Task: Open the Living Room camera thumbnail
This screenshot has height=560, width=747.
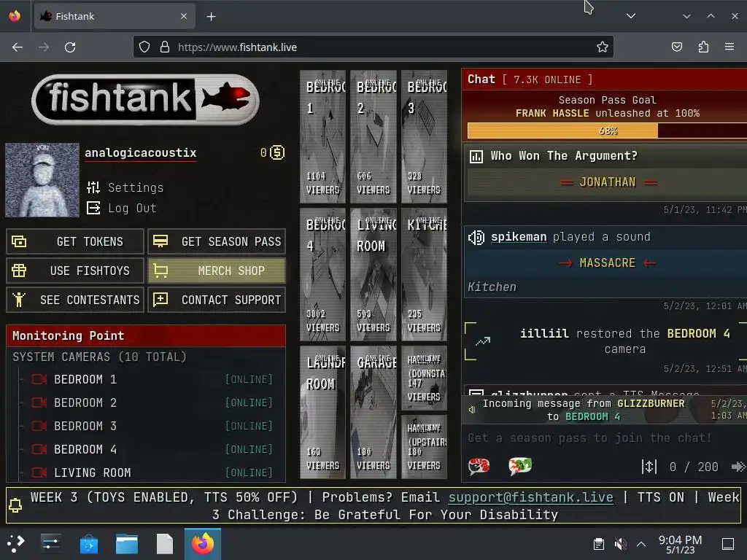Action: 373,274
